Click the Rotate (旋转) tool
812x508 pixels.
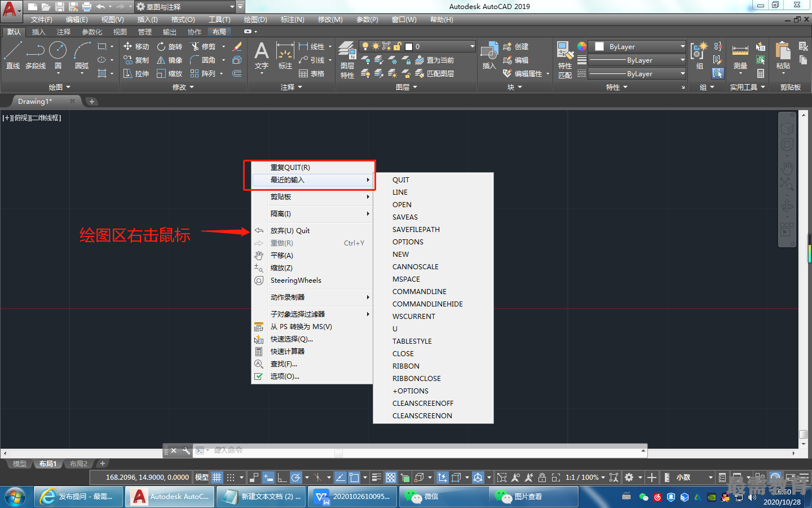coord(170,46)
